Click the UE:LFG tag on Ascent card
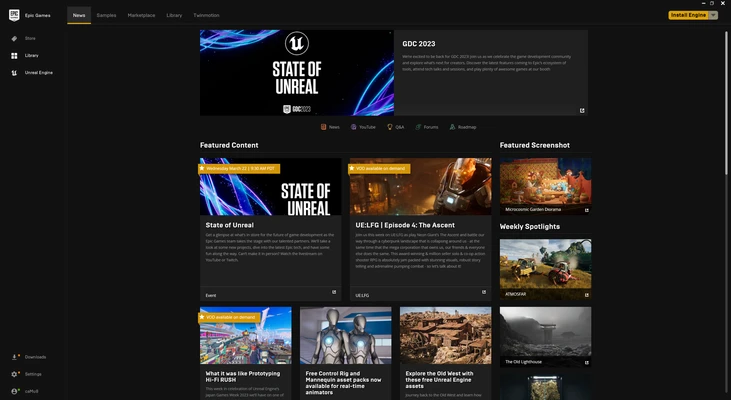 pos(362,296)
